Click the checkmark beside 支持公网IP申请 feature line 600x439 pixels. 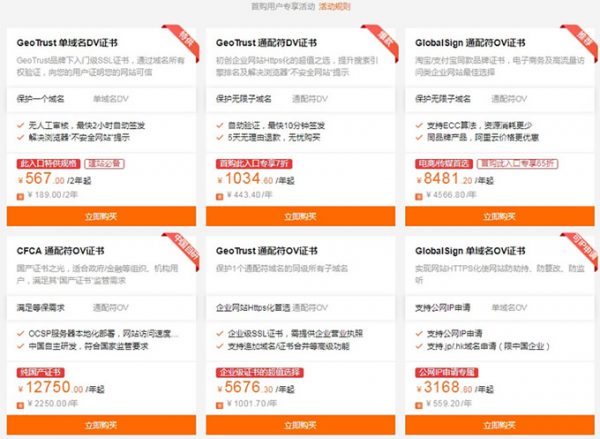419,333
